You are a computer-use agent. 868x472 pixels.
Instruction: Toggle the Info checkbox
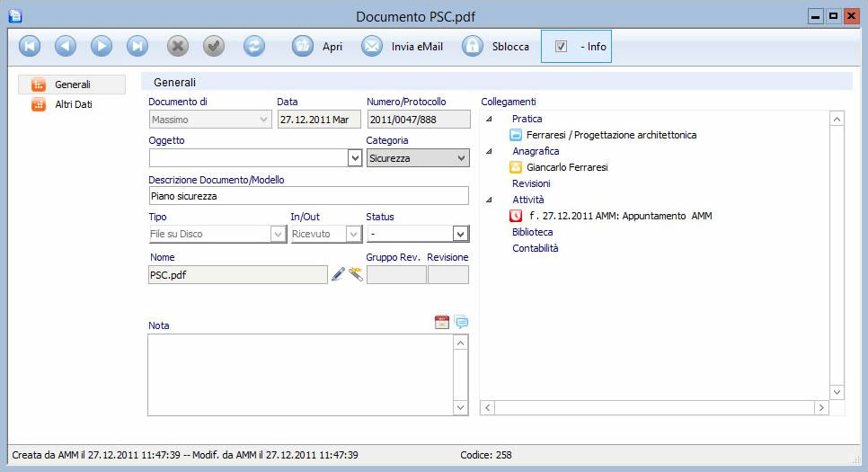click(561, 47)
